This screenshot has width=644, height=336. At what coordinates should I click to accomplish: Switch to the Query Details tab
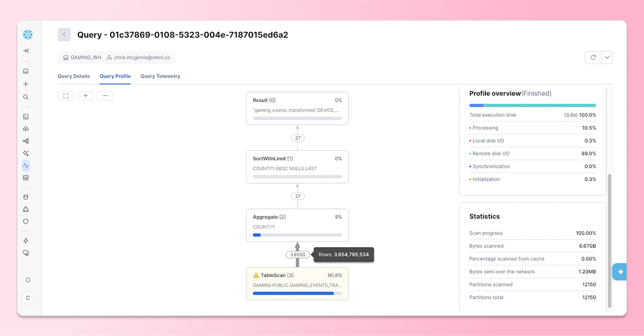point(74,76)
